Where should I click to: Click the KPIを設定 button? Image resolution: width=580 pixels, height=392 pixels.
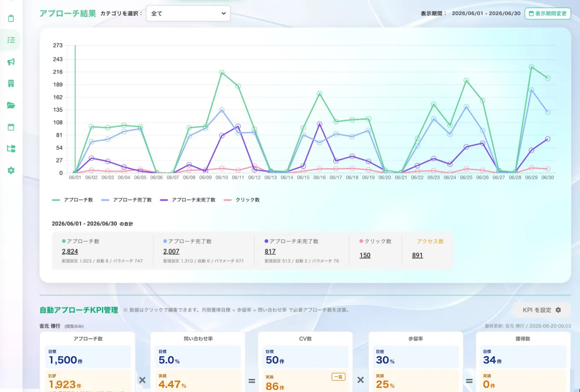click(542, 310)
